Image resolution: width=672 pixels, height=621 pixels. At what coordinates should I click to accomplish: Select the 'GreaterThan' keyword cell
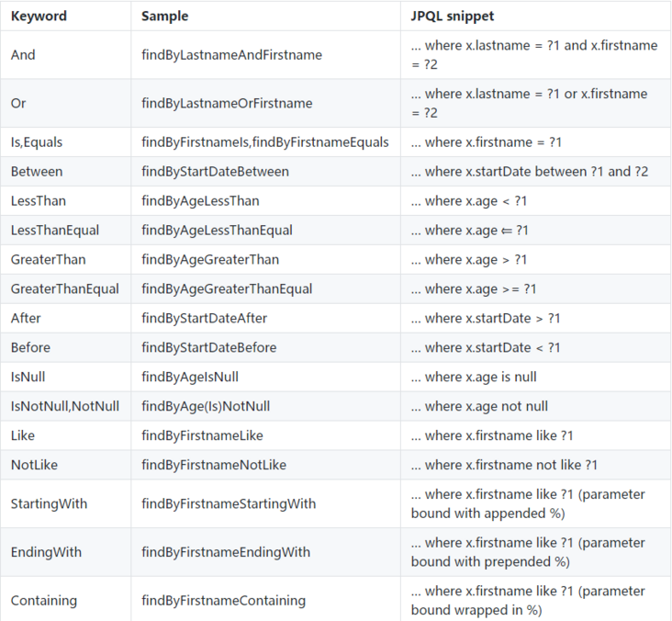point(65,259)
